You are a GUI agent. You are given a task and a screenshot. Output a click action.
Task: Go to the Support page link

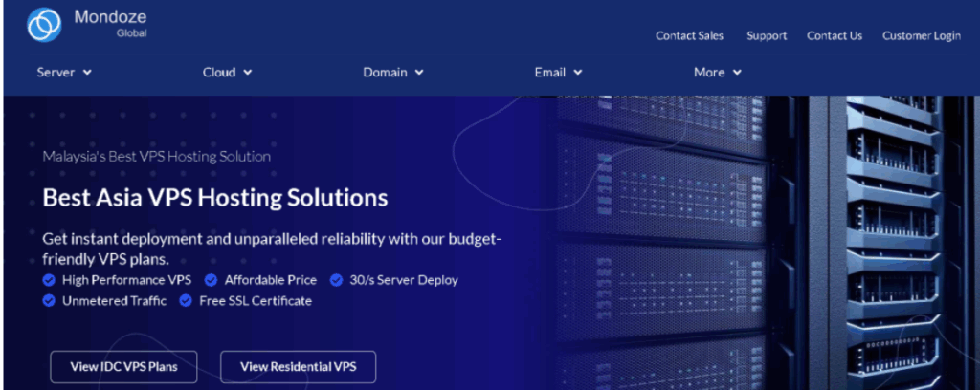click(x=767, y=35)
